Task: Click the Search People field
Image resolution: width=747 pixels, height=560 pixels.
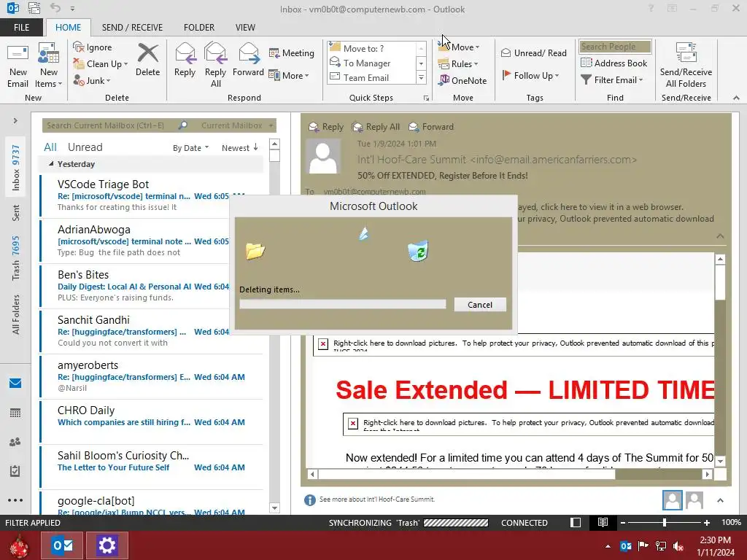Action: tap(615, 46)
